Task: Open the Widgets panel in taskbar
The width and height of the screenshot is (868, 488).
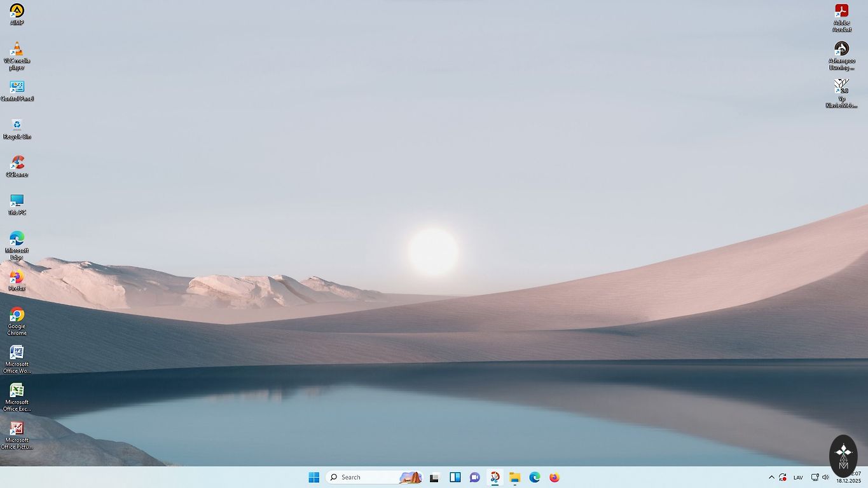Action: [x=455, y=477]
